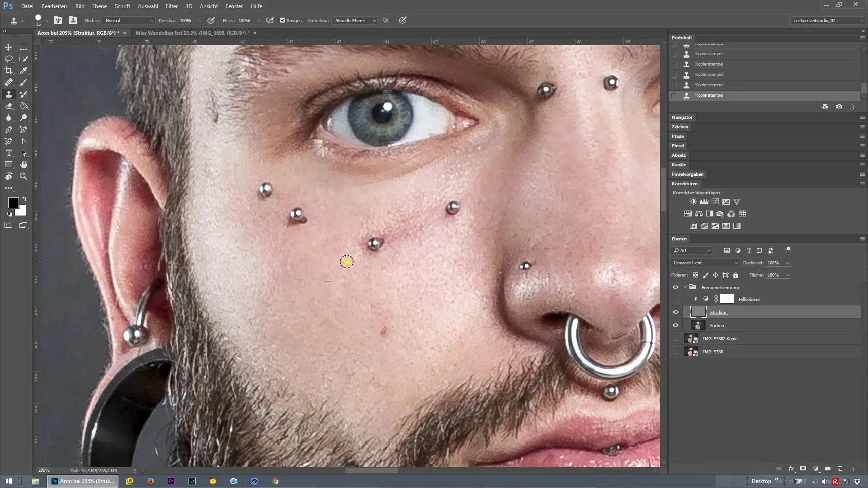Add Brightness/Contrast adjustment
The height and width of the screenshot is (488, 868).
[693, 202]
